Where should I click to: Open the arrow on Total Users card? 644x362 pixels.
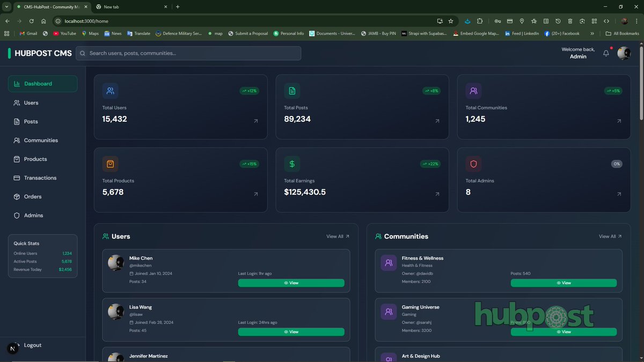255,121
